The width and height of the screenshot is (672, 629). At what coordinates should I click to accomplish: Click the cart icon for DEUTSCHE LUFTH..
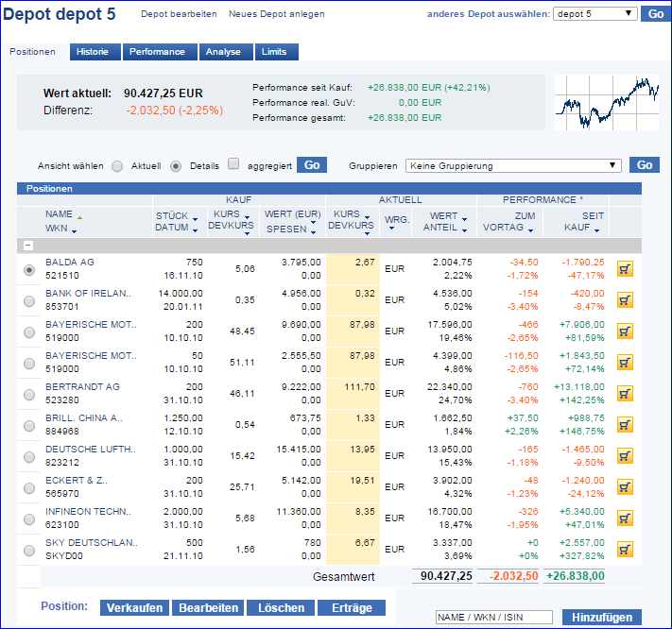coord(625,456)
